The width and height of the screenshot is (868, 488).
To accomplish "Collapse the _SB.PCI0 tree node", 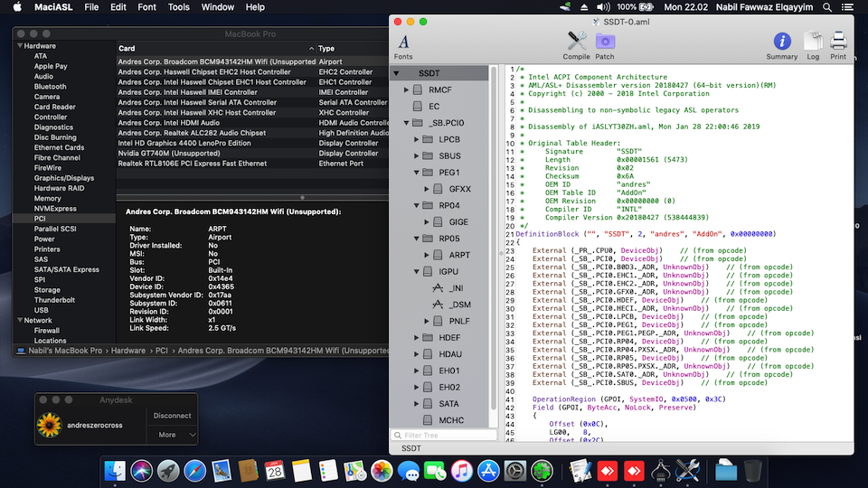I will pyautogui.click(x=407, y=123).
